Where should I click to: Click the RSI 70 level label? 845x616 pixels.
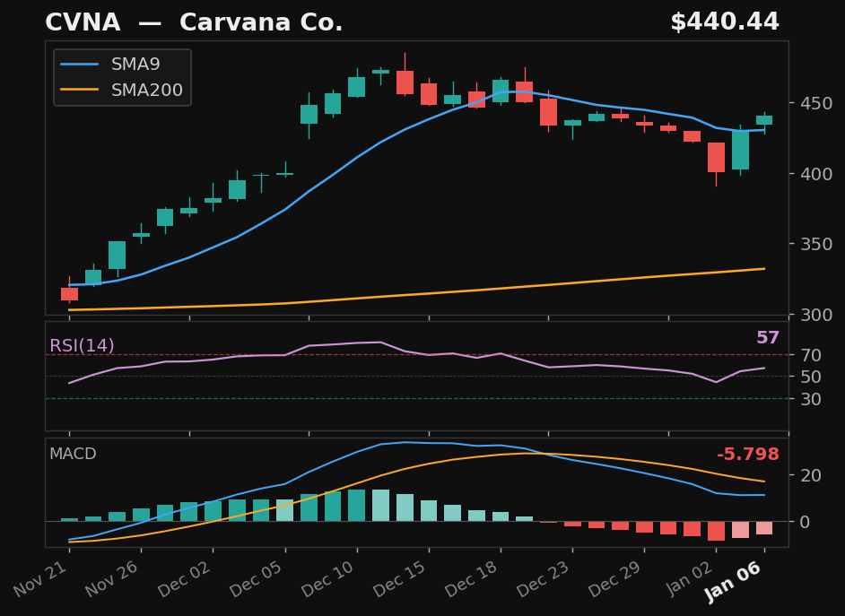(811, 355)
